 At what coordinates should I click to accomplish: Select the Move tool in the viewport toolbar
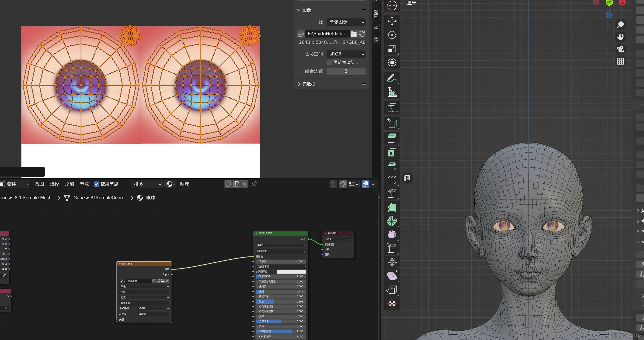(x=392, y=21)
